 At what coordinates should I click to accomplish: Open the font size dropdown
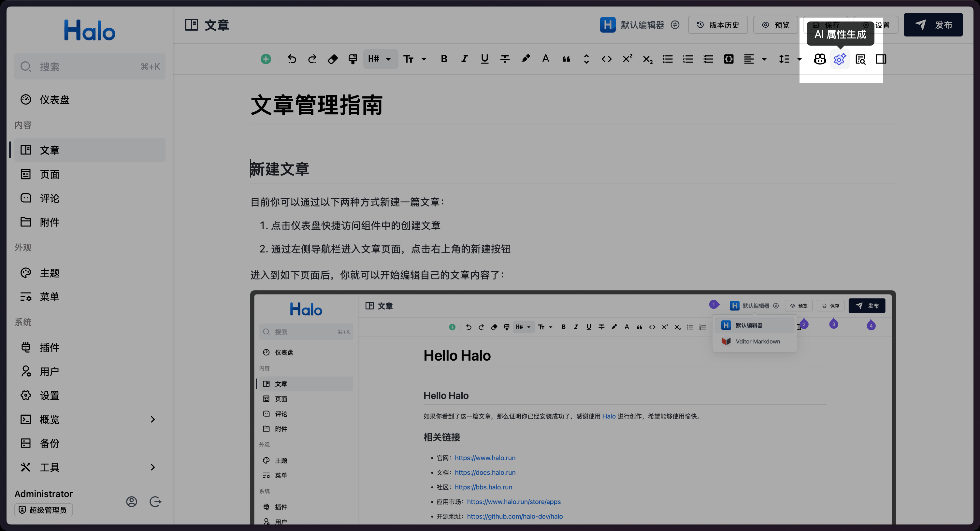click(x=415, y=59)
